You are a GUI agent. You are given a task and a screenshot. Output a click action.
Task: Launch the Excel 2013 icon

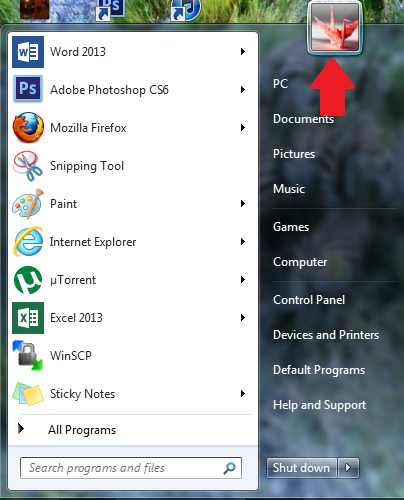tap(28, 318)
